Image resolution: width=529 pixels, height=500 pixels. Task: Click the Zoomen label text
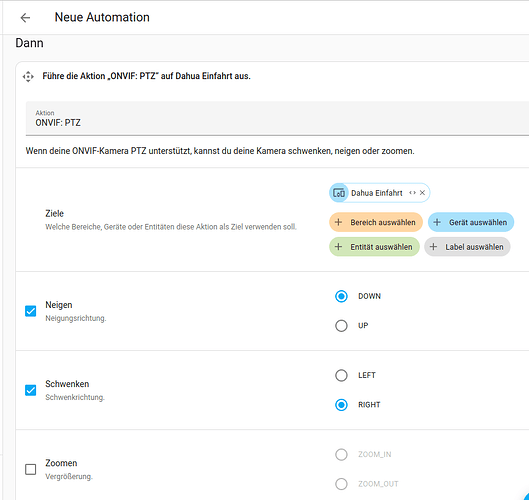61,463
